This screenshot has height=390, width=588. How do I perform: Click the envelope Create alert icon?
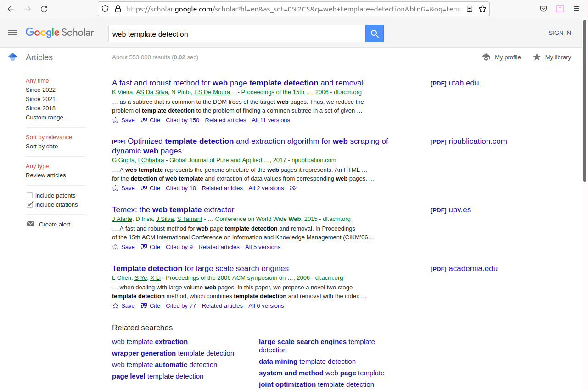click(x=30, y=224)
